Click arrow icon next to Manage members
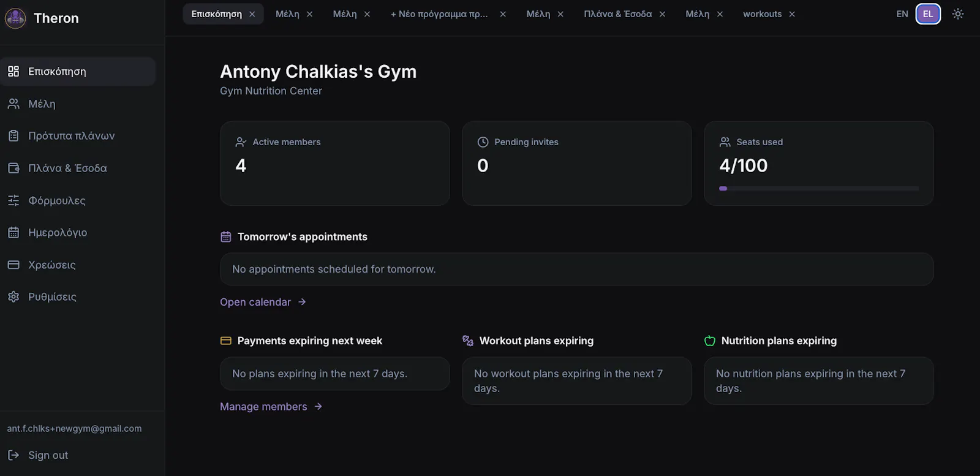 pos(318,407)
